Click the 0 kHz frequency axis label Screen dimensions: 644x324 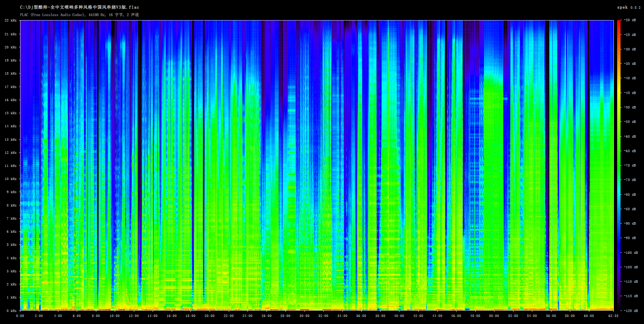pyautogui.click(x=11, y=311)
